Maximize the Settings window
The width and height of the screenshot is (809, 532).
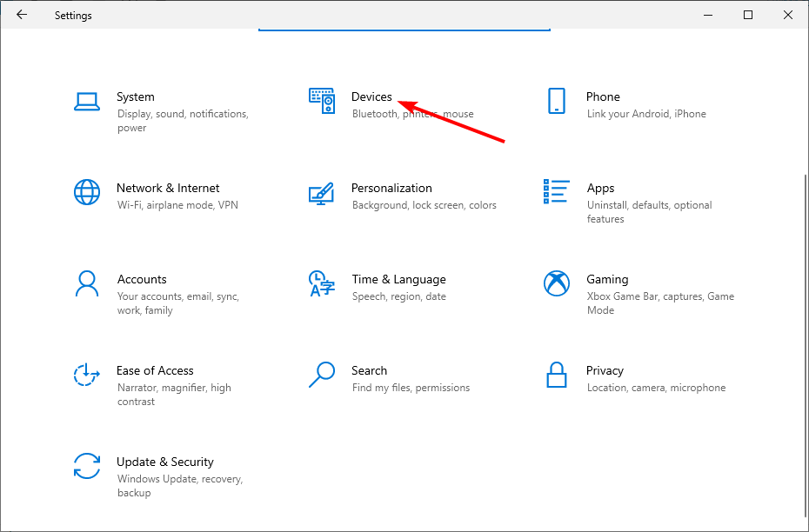coord(748,15)
